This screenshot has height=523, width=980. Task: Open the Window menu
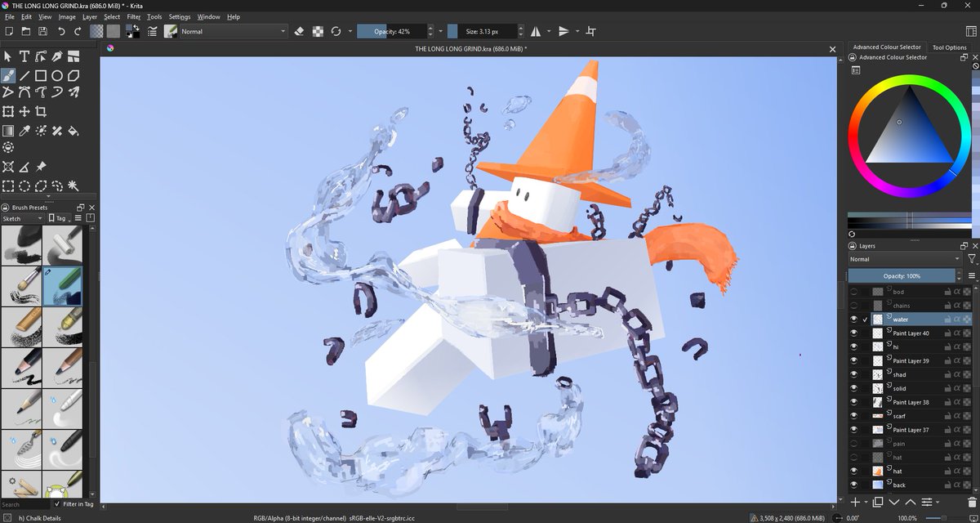(208, 16)
